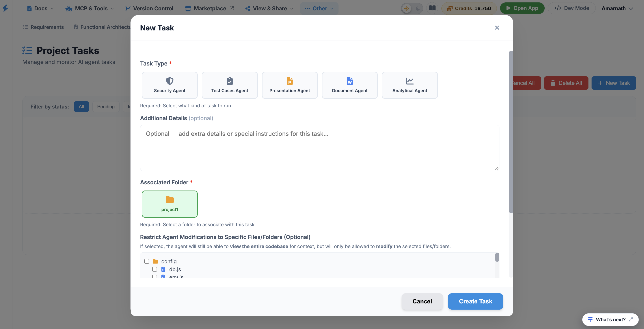The image size is (644, 329).
Task: Click the Project Tasks checklist icon
Action: click(27, 50)
